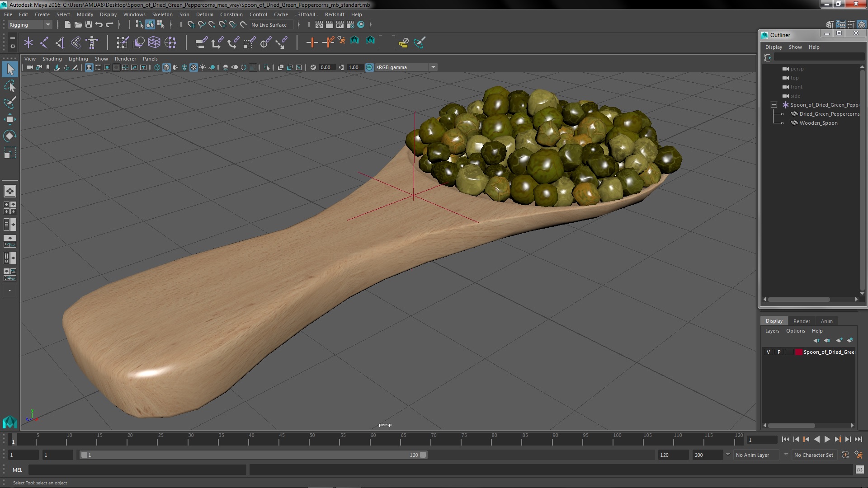Open the Layers menu in layer editor
The image size is (868, 488).
(x=772, y=331)
